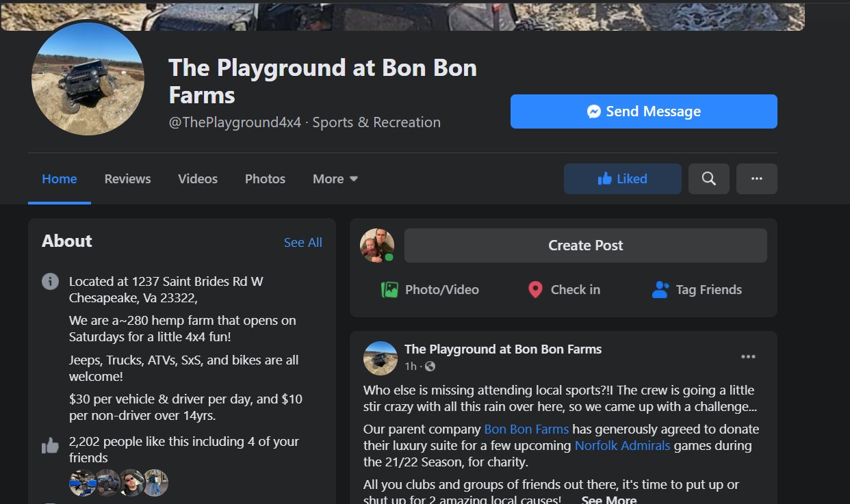850x504 pixels.
Task: Select the Check in option
Action: click(564, 289)
